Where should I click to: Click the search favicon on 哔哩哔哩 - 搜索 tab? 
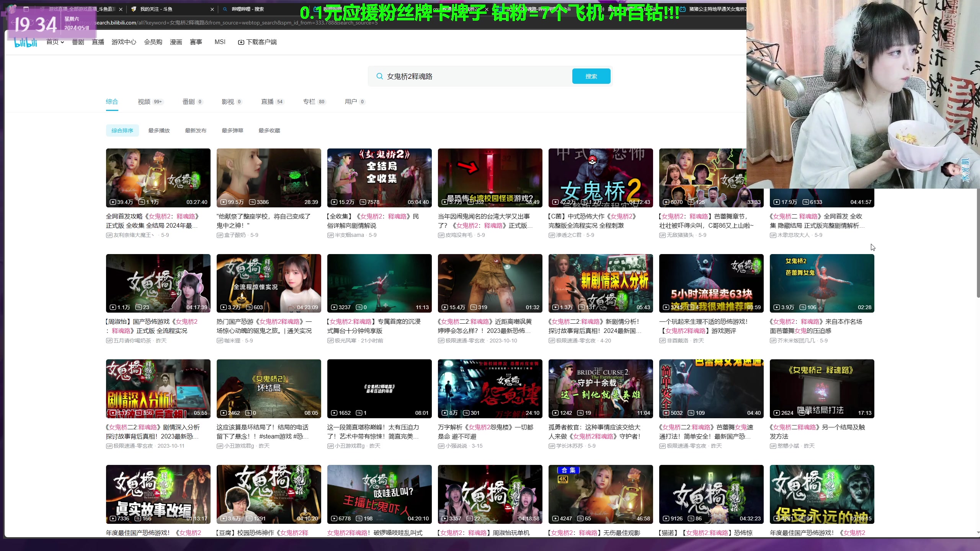pyautogui.click(x=225, y=9)
